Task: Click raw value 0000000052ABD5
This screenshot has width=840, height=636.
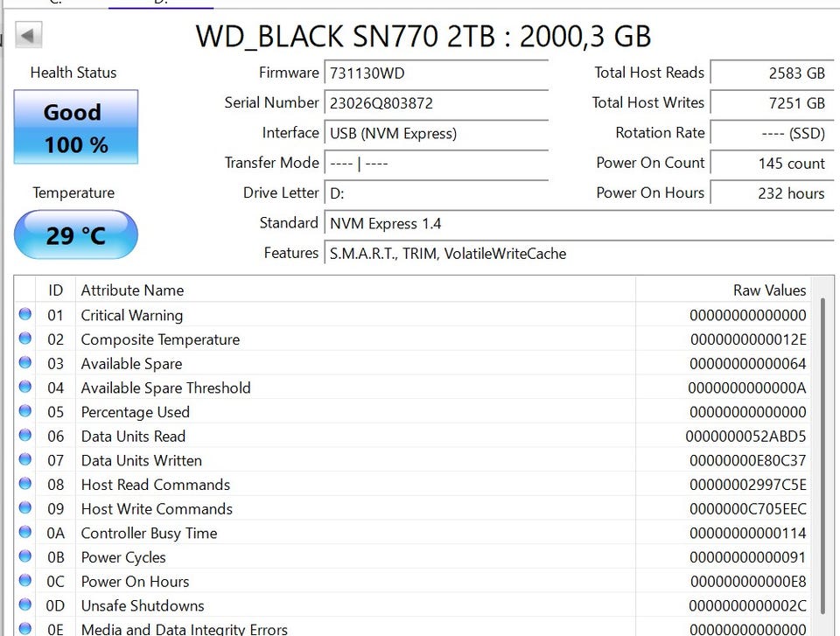Action: tap(745, 437)
